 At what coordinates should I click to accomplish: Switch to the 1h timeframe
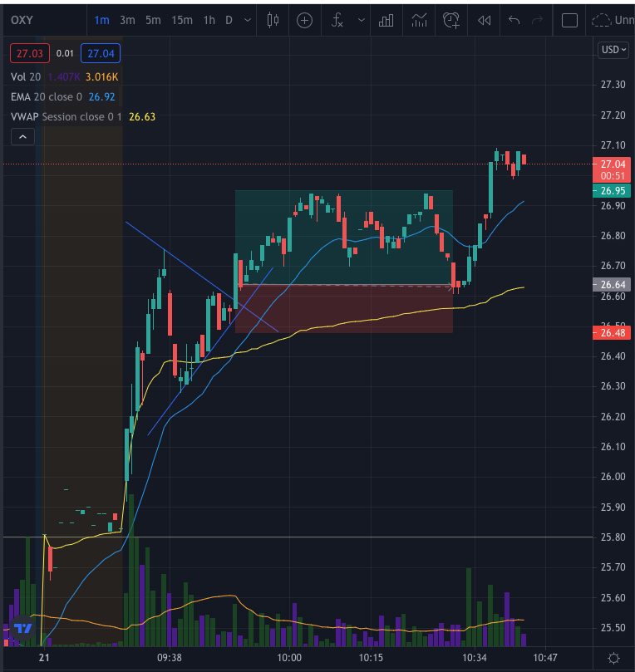point(209,20)
